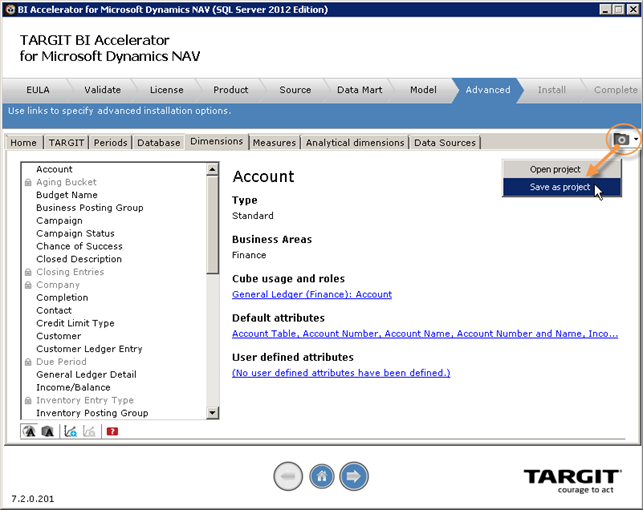Screen dimensions: 643x510
Task: Switch to the TARGIT tab
Action: (x=66, y=142)
